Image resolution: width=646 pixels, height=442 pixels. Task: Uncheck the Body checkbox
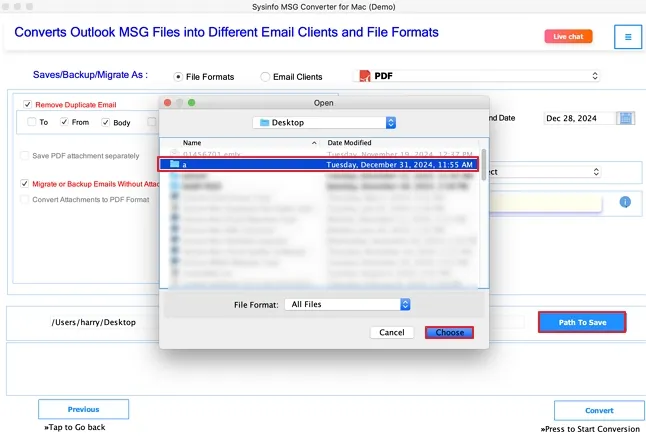pyautogui.click(x=105, y=122)
